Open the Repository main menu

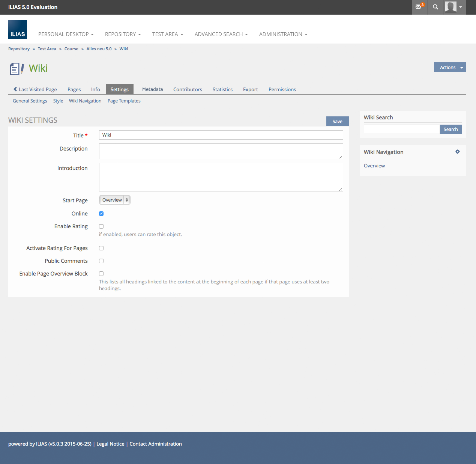pyautogui.click(x=123, y=34)
